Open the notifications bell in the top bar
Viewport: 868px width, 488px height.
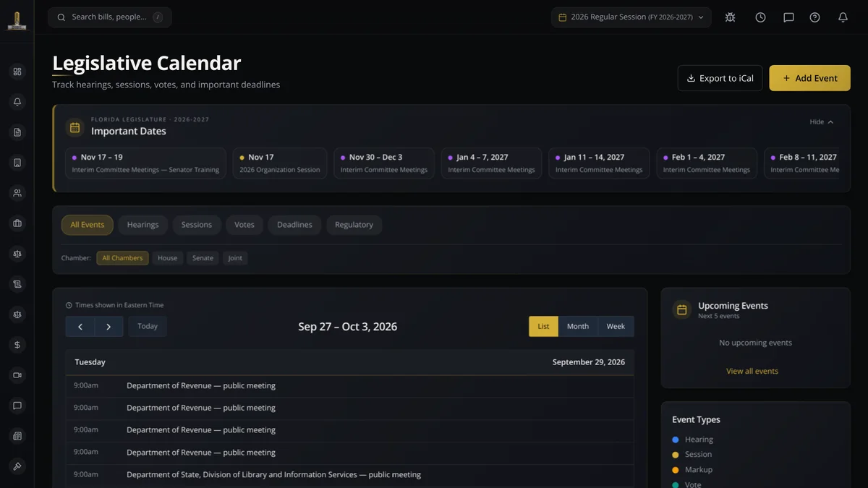[843, 17]
